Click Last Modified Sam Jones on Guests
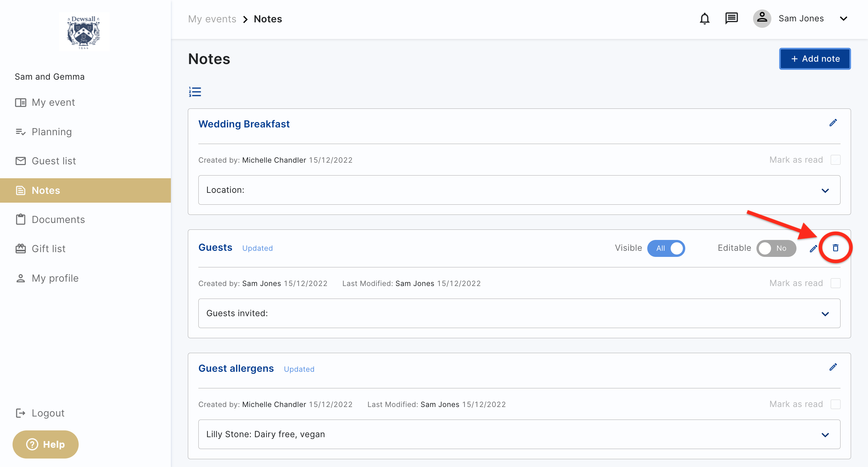Image resolution: width=868 pixels, height=467 pixels. [x=411, y=283]
